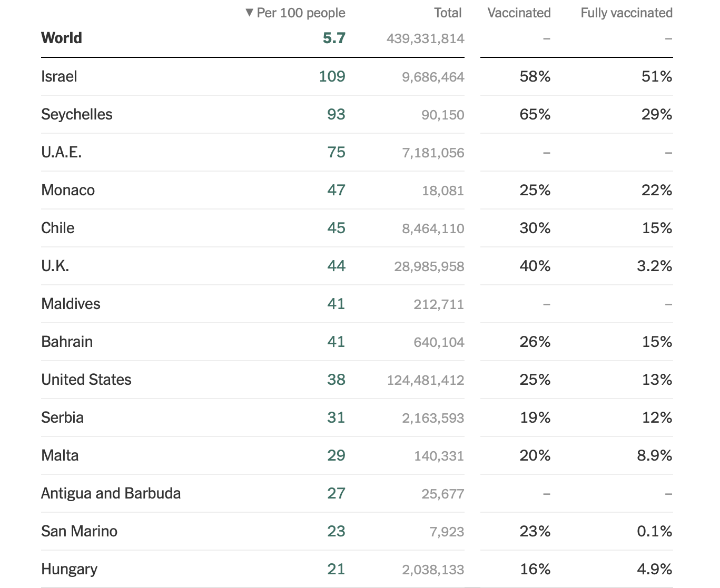The image size is (720, 588).
Task: Click on U.A.E. in the table
Action: [62, 153]
